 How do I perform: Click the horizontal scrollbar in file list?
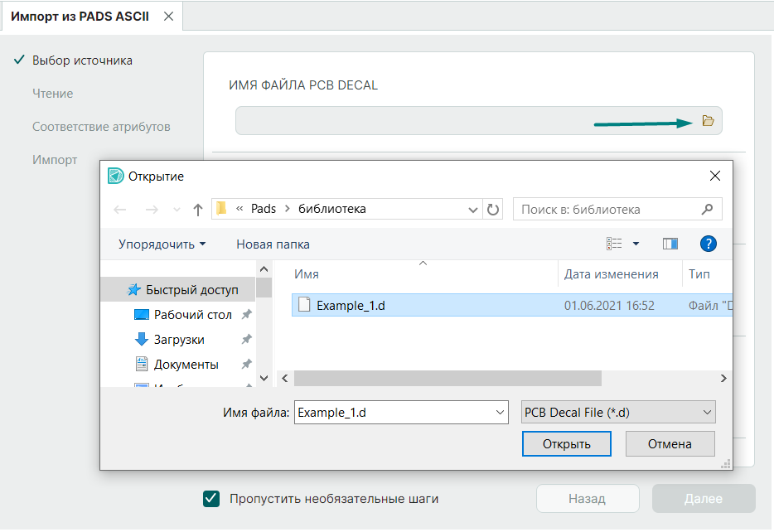tap(447, 378)
